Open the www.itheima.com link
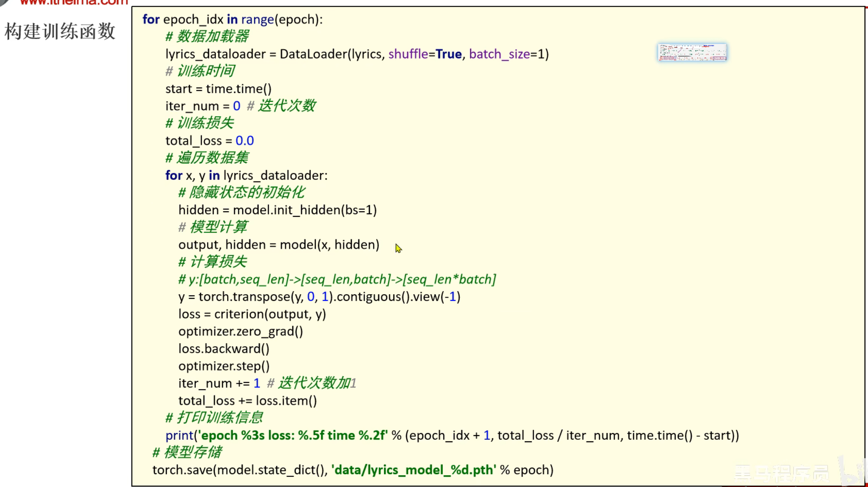Image resolution: width=868 pixels, height=487 pixels. [x=74, y=2]
